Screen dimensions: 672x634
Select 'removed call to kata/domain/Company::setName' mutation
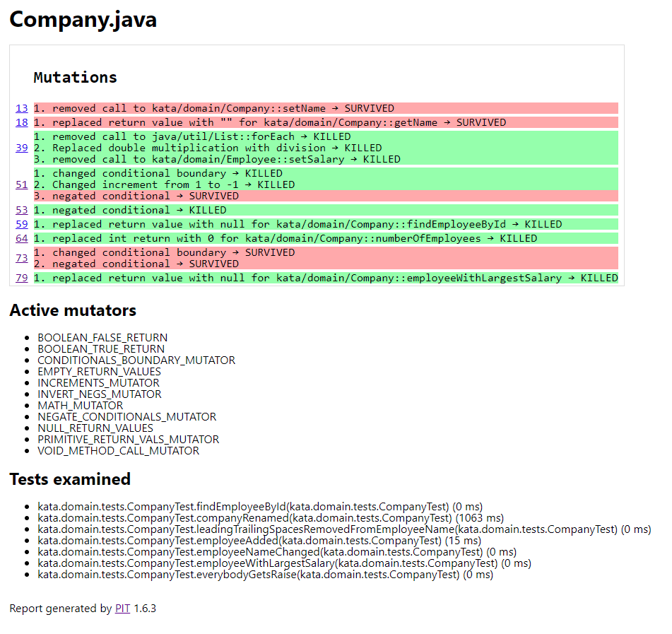click(326, 108)
